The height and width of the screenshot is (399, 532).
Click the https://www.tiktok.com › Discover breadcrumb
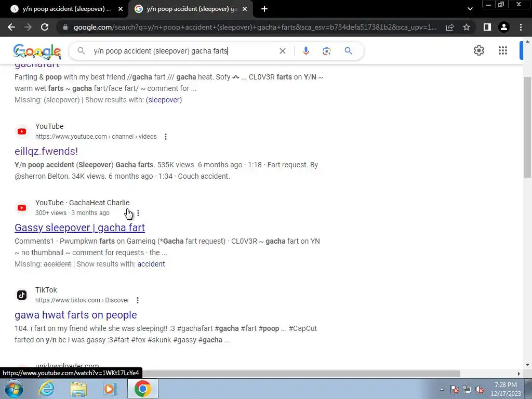point(82,300)
